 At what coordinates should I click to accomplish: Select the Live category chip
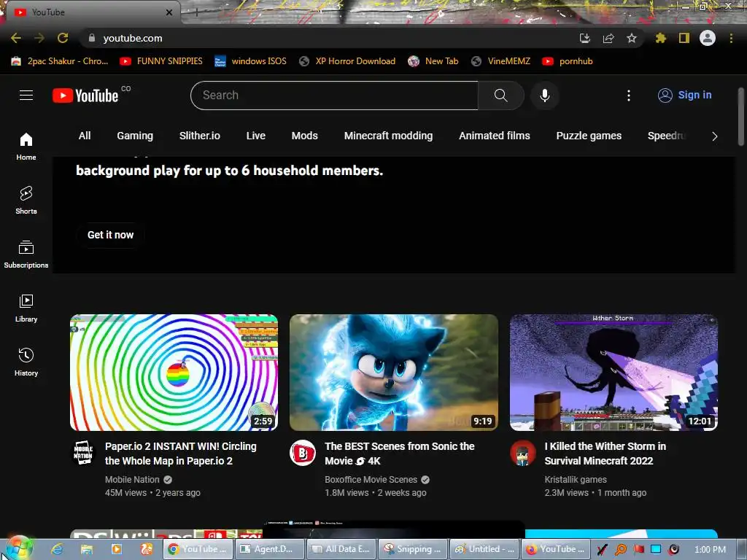point(256,136)
